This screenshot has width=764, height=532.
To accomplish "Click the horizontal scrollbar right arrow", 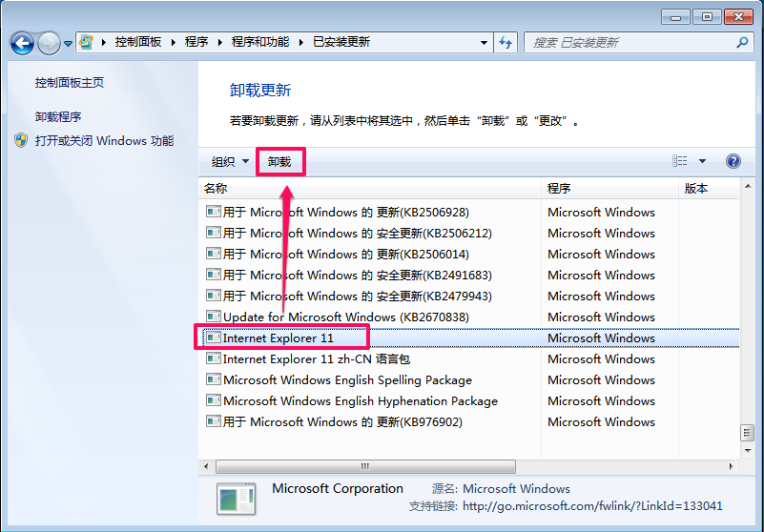I will 732,467.
